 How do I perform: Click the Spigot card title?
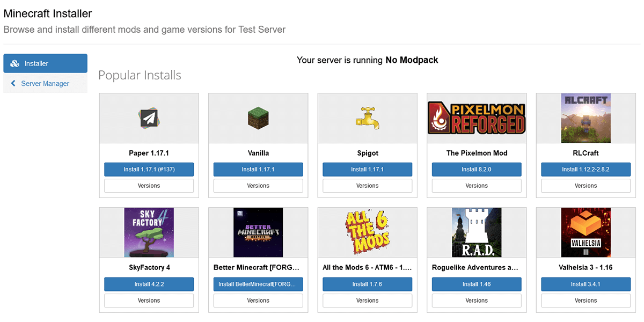point(368,153)
